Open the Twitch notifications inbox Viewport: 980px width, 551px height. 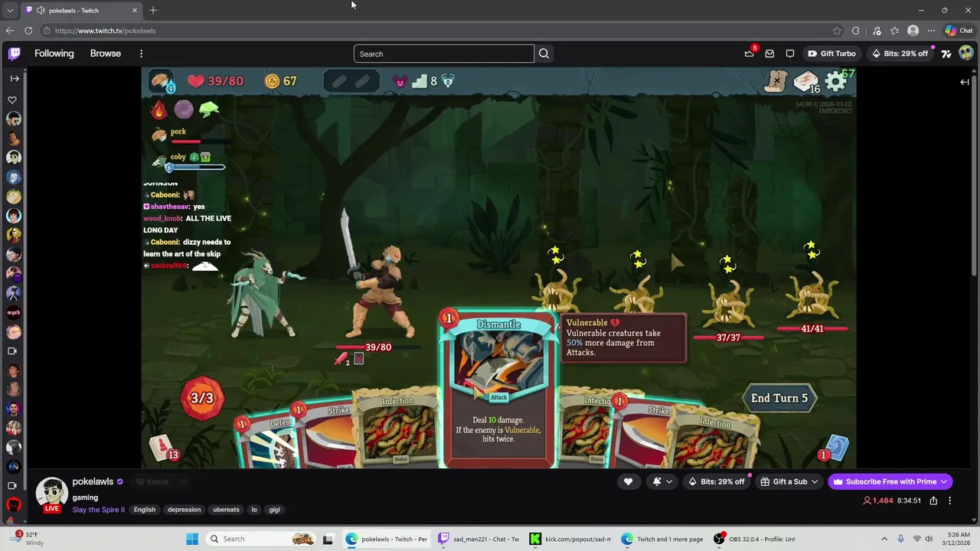click(x=769, y=54)
